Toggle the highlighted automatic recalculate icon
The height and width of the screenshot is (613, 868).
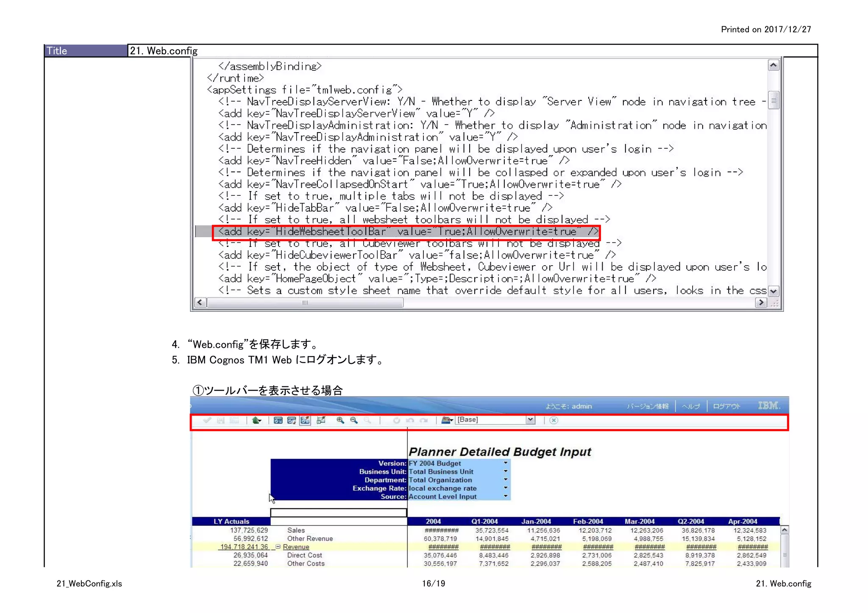tap(305, 420)
